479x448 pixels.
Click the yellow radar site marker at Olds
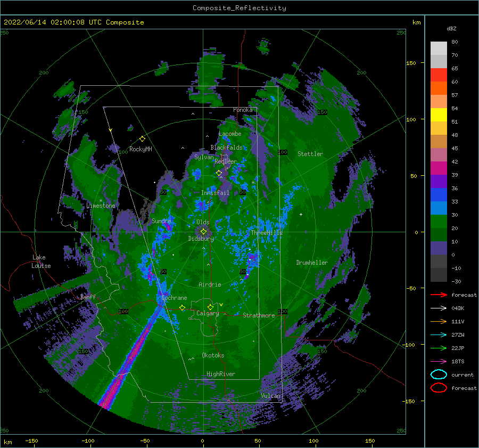(x=203, y=232)
